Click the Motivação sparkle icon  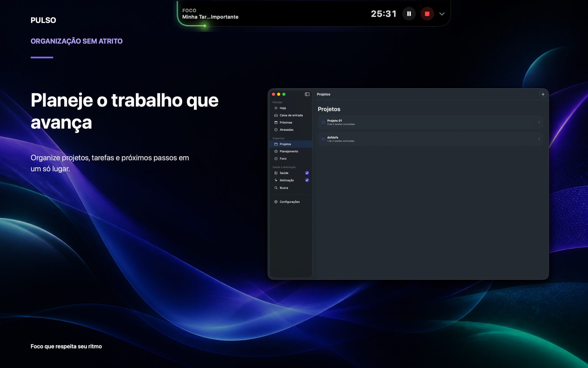(276, 180)
